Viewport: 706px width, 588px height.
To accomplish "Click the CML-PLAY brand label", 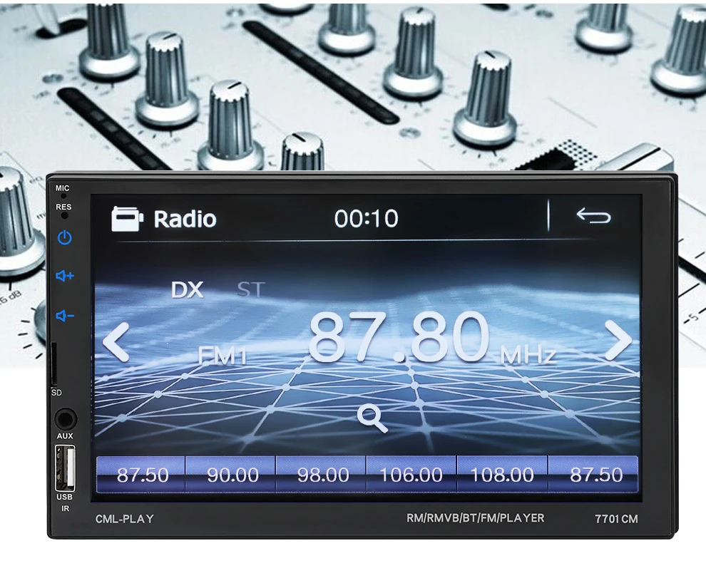I will (125, 519).
